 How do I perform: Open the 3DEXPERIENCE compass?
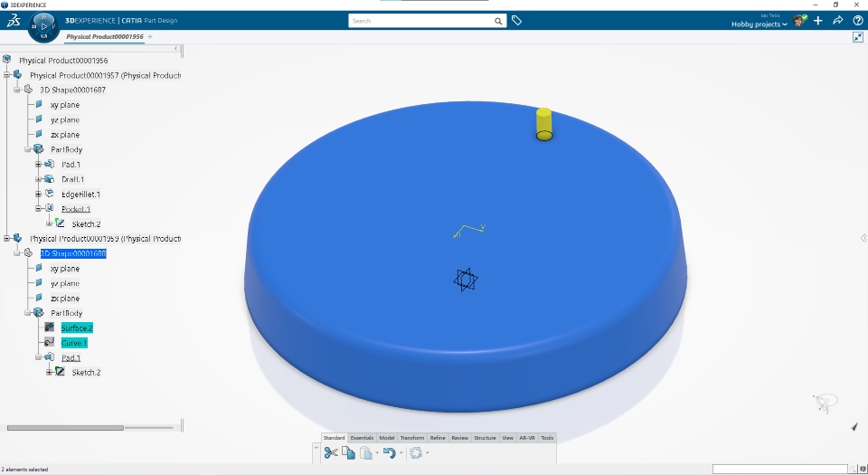43,26
